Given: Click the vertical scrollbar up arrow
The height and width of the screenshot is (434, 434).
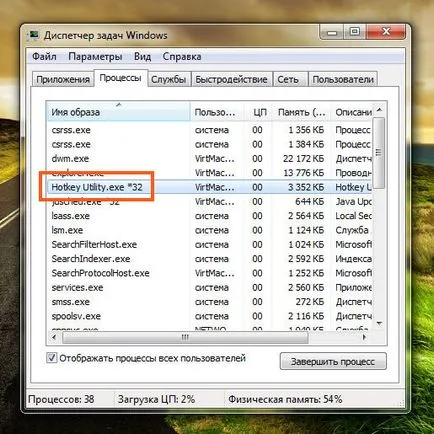Looking at the screenshot, I should click(x=379, y=110).
